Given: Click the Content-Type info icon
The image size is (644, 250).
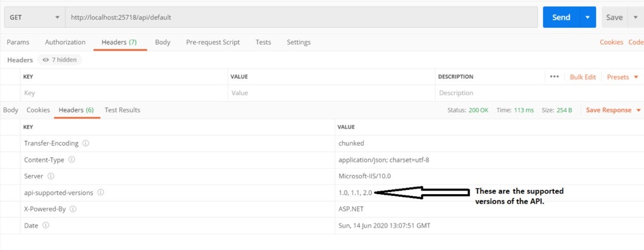Looking at the screenshot, I should coord(72,160).
